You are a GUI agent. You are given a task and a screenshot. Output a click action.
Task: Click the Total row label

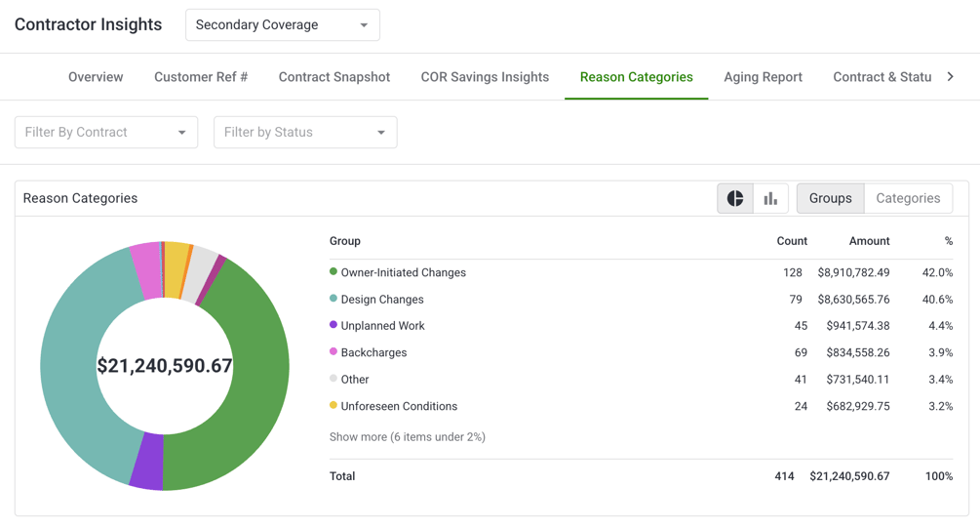click(342, 476)
